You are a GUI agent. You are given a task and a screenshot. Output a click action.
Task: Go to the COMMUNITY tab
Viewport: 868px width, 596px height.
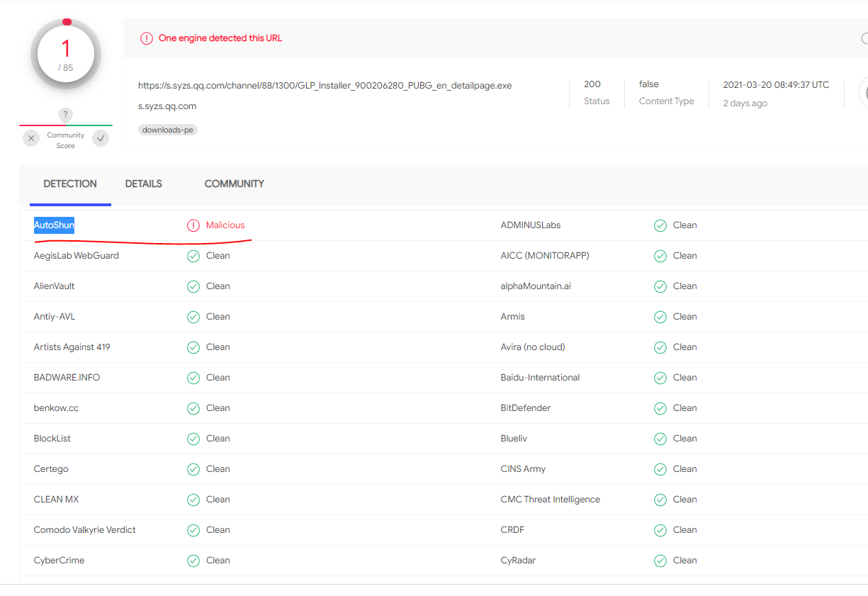(x=235, y=184)
